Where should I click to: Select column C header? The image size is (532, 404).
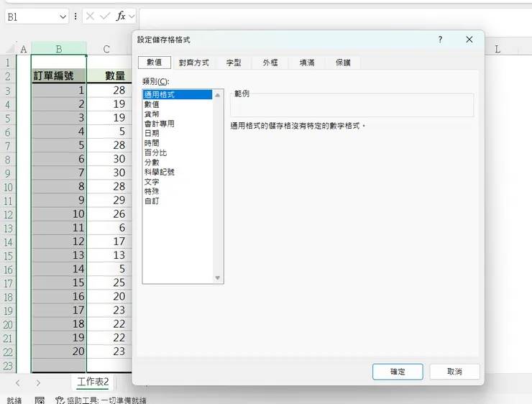[x=106, y=49]
